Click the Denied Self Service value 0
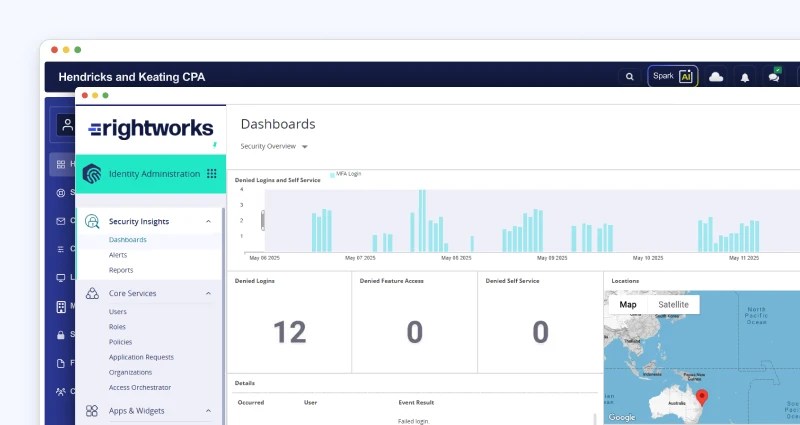The height and width of the screenshot is (425, 800). tap(540, 332)
